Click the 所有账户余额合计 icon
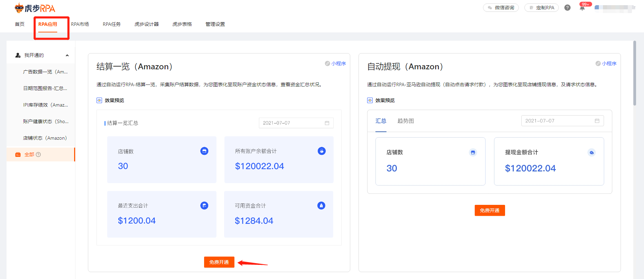 point(322,151)
